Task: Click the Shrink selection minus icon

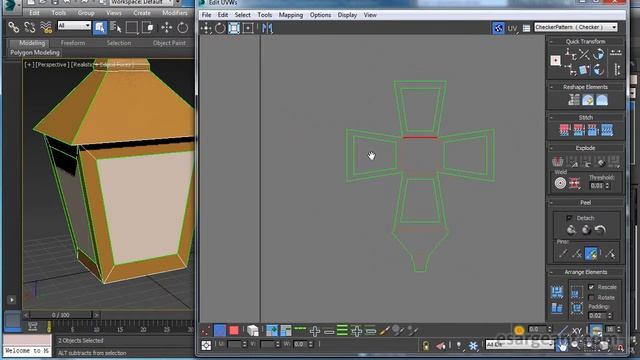Action: tap(329, 331)
